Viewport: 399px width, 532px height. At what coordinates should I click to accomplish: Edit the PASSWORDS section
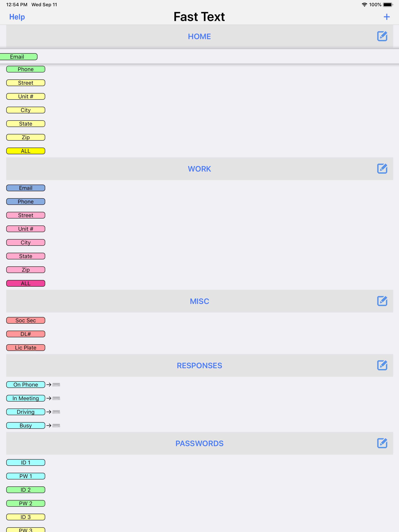tap(382, 443)
